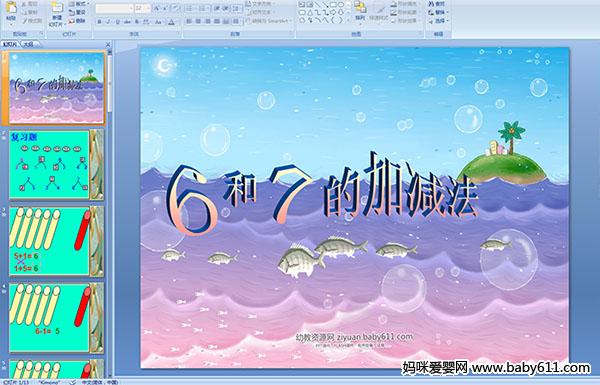Select slide 3 thumbnail with 5+1=6
This screenshot has width=600, height=385.
pyautogui.click(x=57, y=241)
